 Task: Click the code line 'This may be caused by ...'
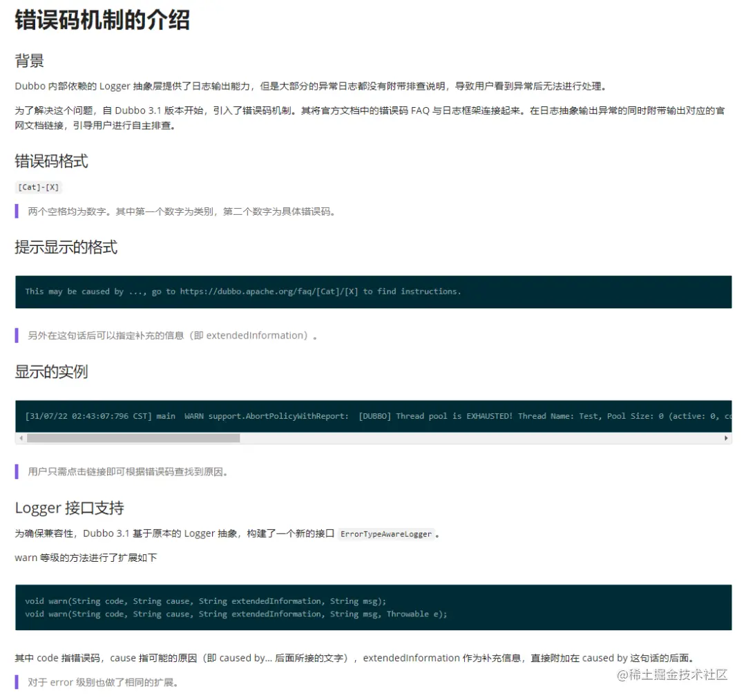pos(243,291)
